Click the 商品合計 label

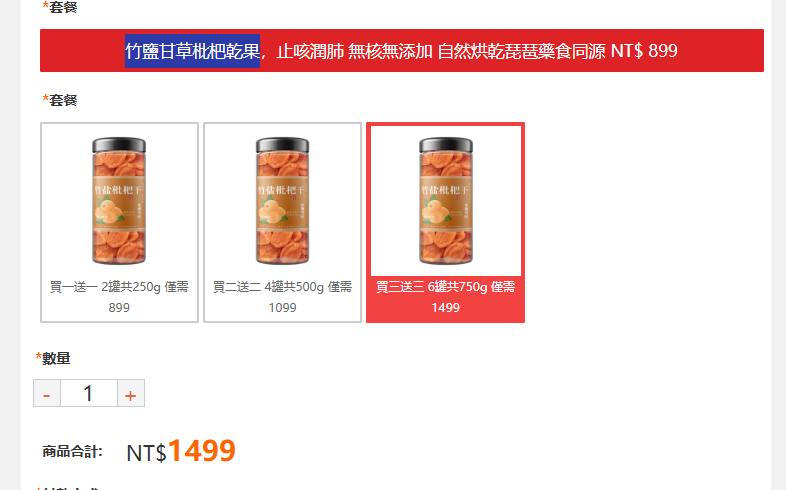(72, 451)
